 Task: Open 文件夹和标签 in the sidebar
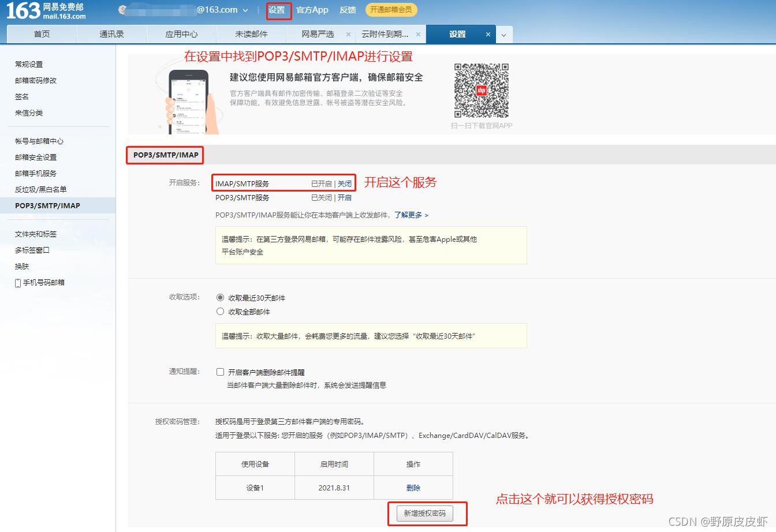36,234
